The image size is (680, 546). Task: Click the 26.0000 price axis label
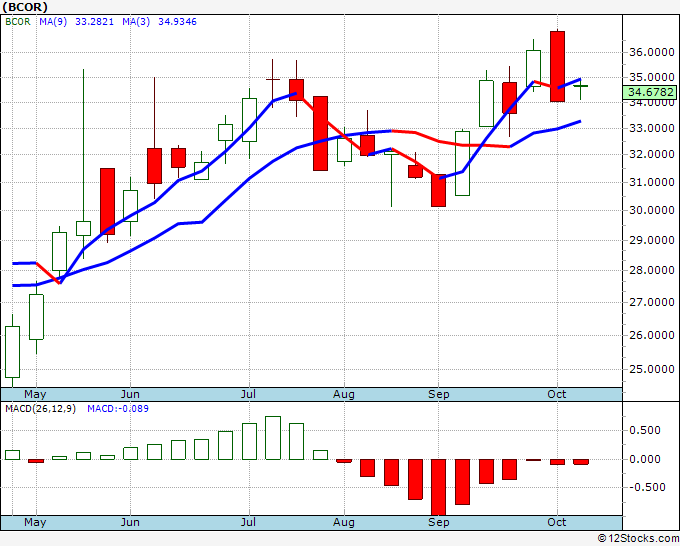click(651, 335)
